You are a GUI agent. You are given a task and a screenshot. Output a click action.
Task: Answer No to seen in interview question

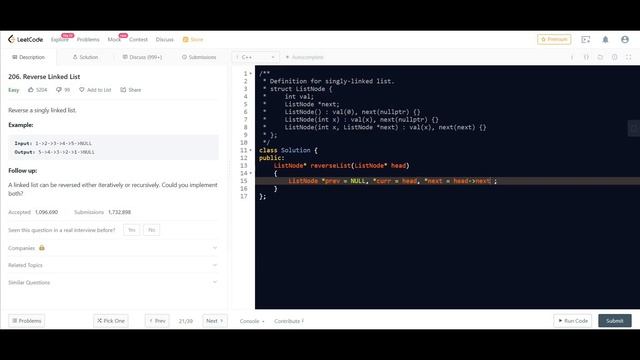coord(151,230)
